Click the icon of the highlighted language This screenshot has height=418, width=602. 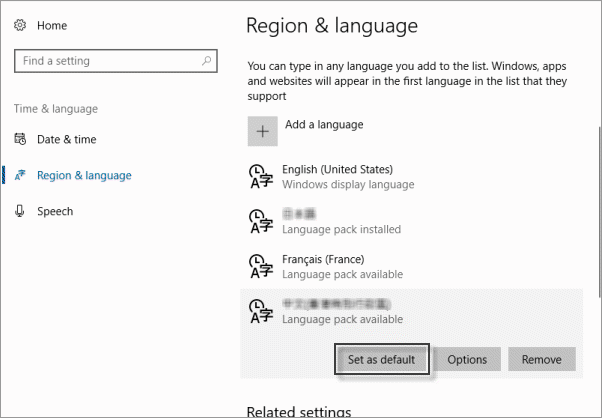tap(261, 311)
